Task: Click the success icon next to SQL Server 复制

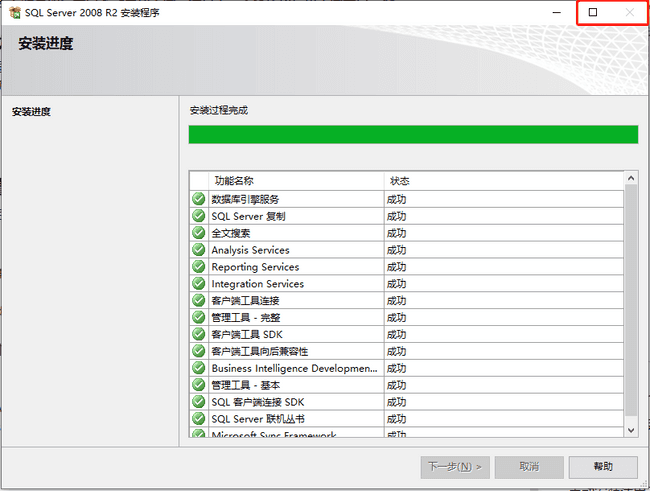Action: pyautogui.click(x=199, y=216)
